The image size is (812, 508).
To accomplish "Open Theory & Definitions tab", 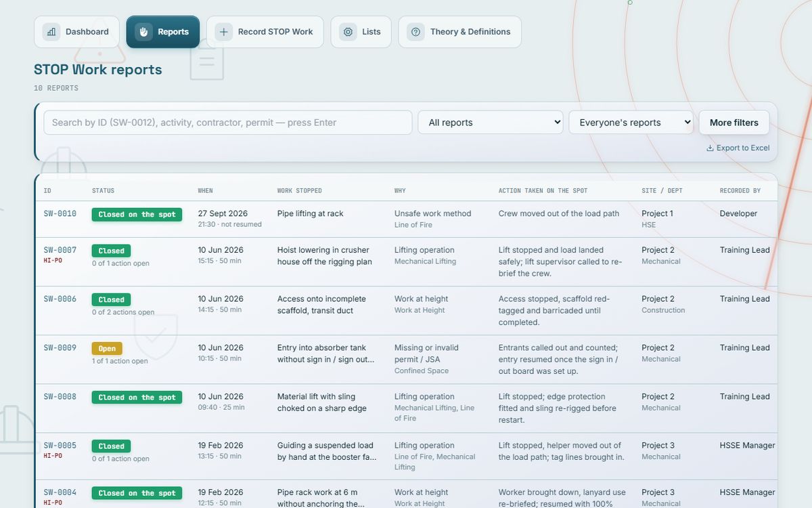I will 459,32.
